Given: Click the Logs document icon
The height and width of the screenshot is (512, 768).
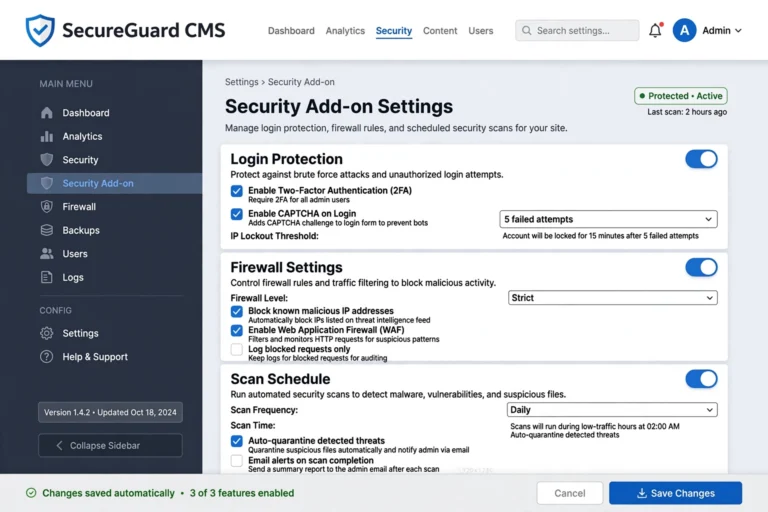Looking at the screenshot, I should point(47,277).
